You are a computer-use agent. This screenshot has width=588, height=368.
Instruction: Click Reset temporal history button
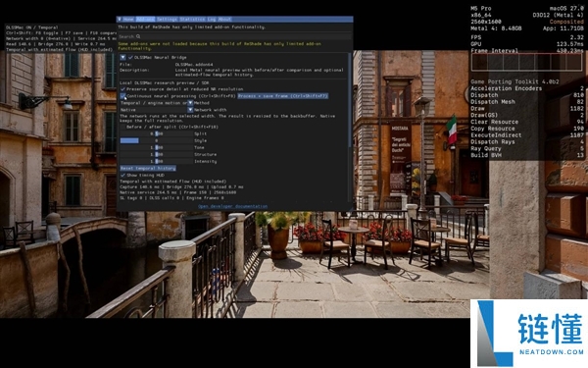pyautogui.click(x=148, y=168)
